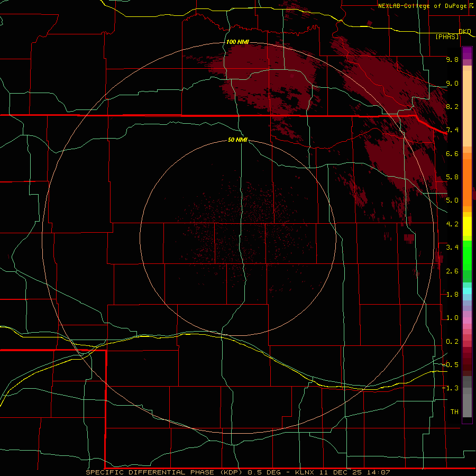Click the [PHAS] unit label
476x476 pixels.
[x=447, y=36]
